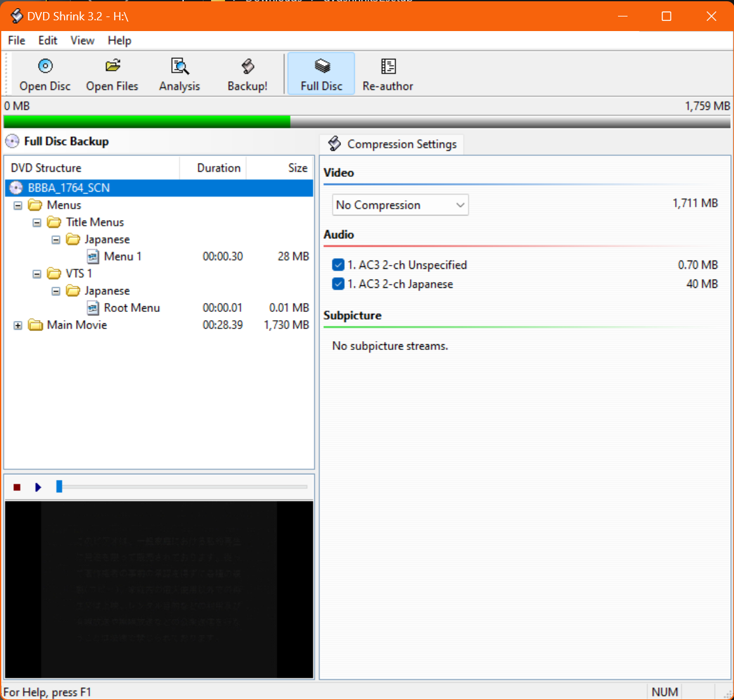Start the Backup! process
Screen dimensions: 734x700
pos(247,74)
